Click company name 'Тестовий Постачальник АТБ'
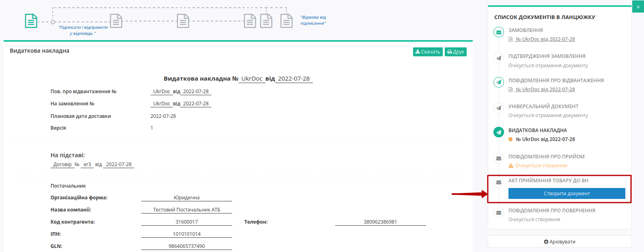The image size is (644, 252). pos(187,210)
